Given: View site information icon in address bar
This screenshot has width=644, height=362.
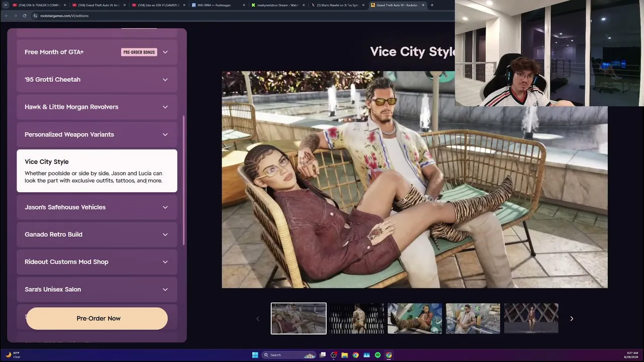Looking at the screenshot, I should (x=35, y=16).
